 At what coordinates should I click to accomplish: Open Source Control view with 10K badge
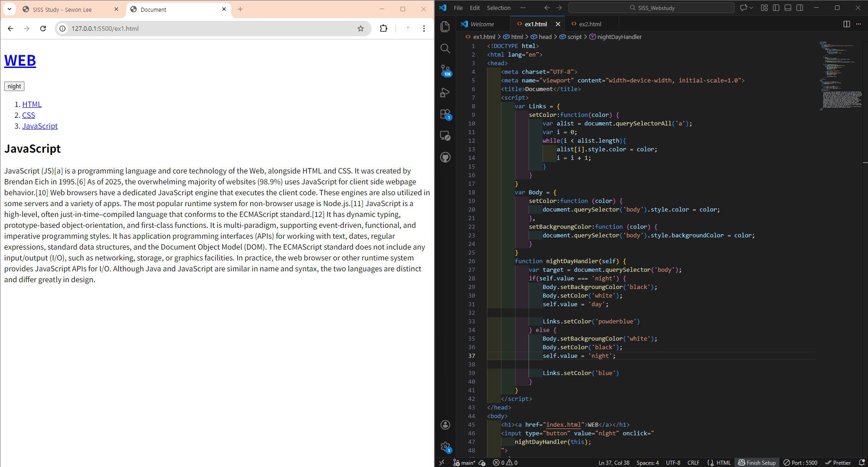pyautogui.click(x=445, y=70)
